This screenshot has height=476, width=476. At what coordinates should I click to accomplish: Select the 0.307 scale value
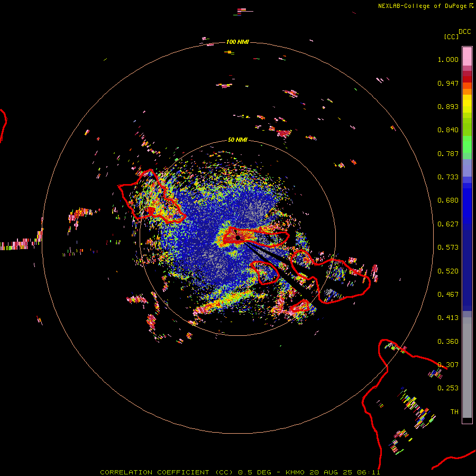(x=448, y=365)
